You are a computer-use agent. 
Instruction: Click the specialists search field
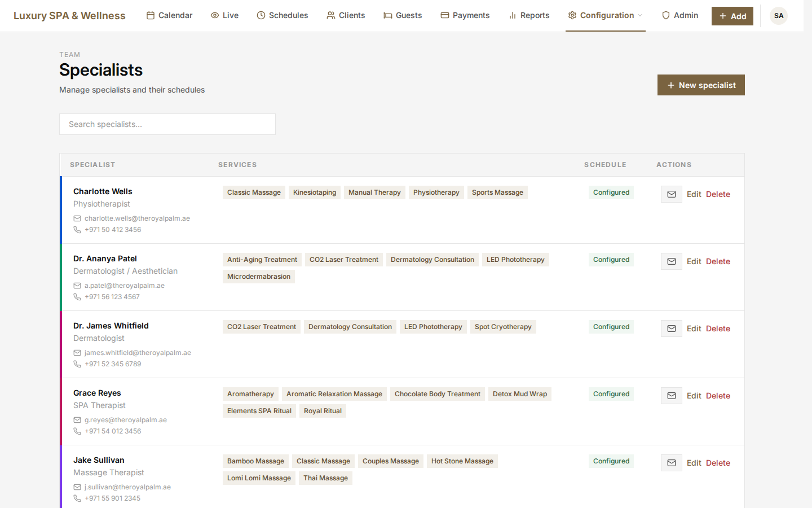(167, 124)
